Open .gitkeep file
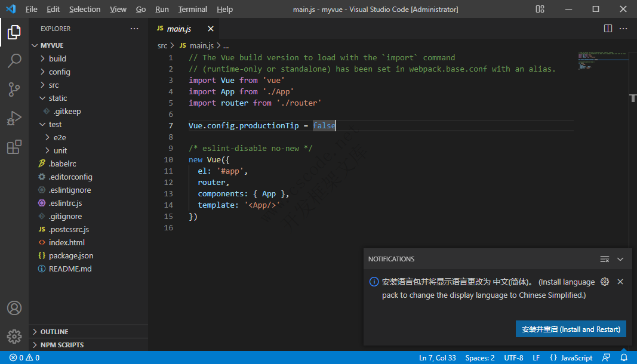This screenshot has width=637, height=364. click(x=67, y=111)
